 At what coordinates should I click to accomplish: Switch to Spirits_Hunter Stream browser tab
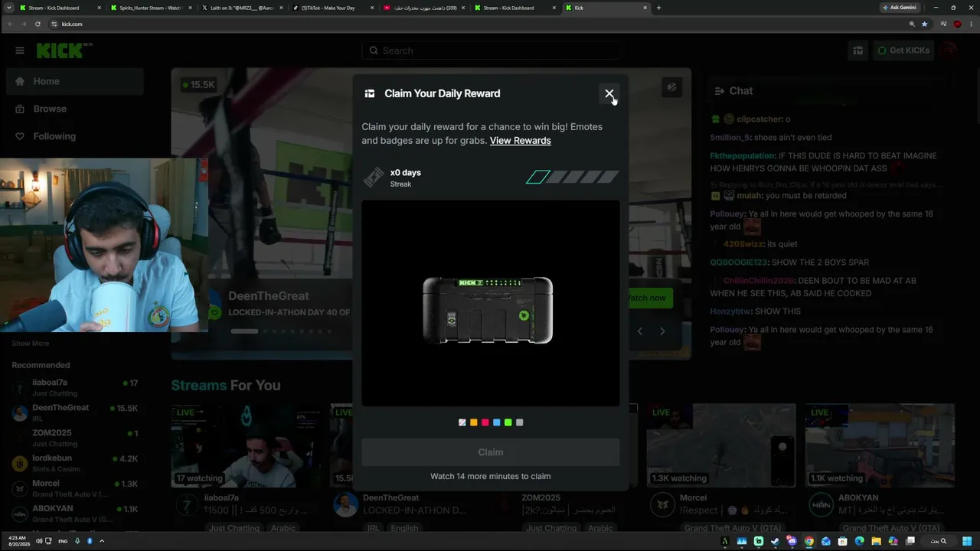151,8
